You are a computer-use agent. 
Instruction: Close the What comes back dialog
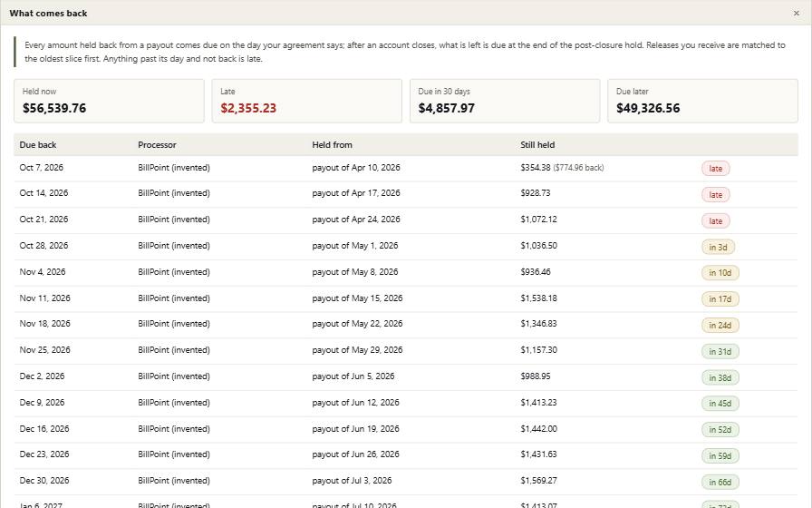(796, 14)
